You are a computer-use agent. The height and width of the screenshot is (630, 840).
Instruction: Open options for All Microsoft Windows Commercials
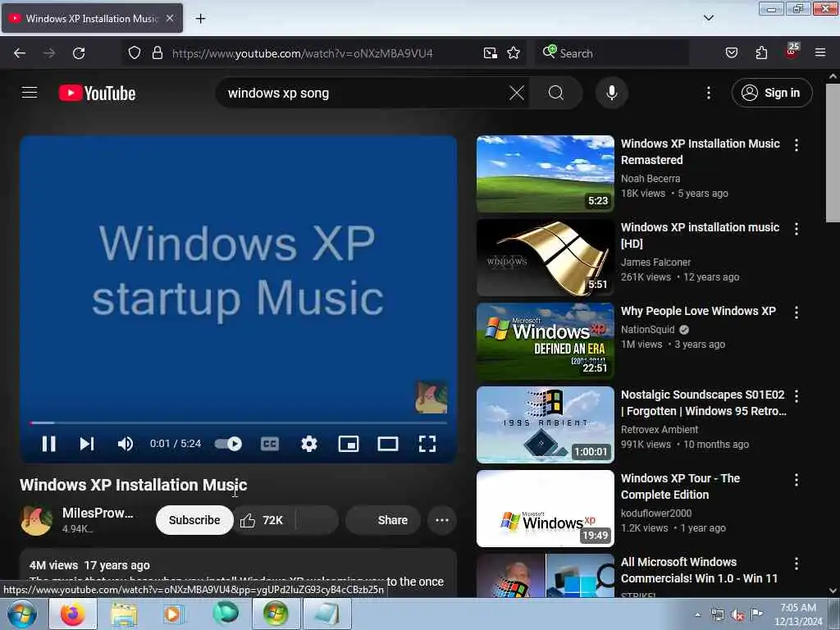(x=796, y=564)
